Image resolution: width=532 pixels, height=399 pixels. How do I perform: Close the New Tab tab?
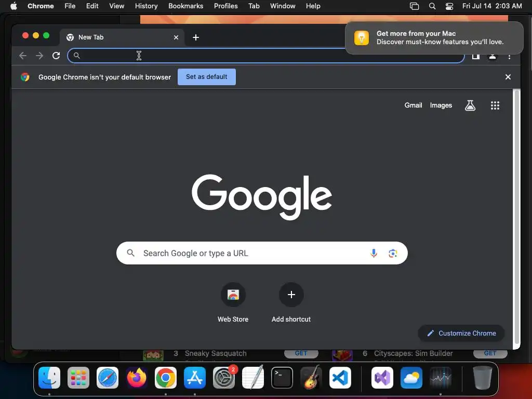[176, 37]
